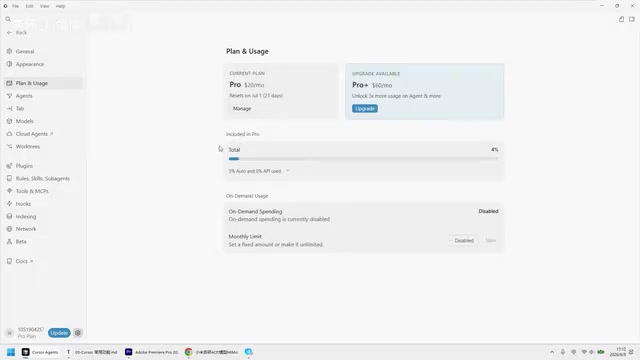Switch to Cursor Agents in taskbar
The height and width of the screenshot is (360, 640).
[x=40, y=352]
